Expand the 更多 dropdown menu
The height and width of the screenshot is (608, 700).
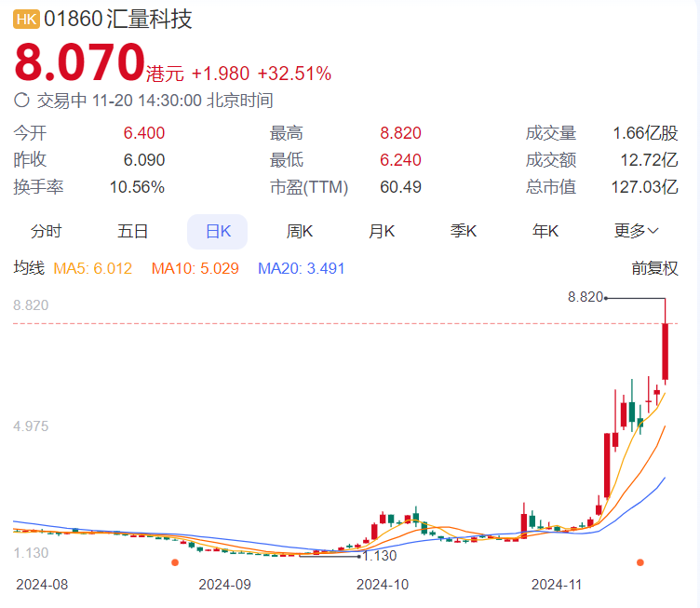coord(637,231)
